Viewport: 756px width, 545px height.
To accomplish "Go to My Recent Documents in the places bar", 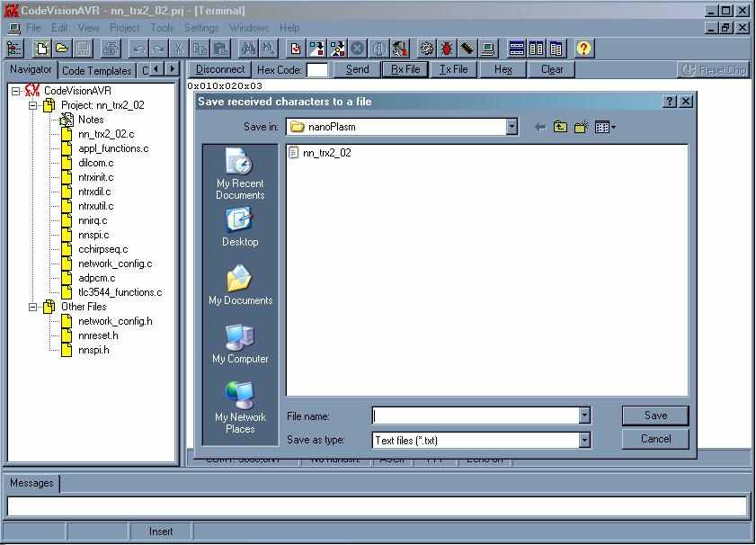I will tap(240, 174).
